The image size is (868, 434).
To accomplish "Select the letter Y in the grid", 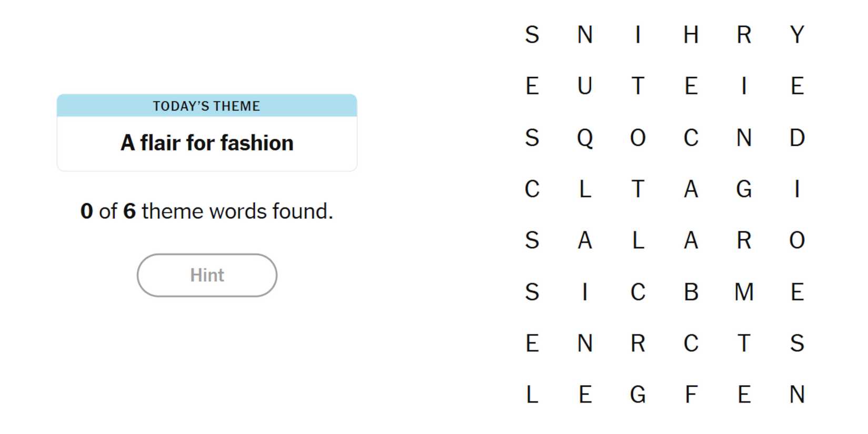I will pyautogui.click(x=797, y=35).
